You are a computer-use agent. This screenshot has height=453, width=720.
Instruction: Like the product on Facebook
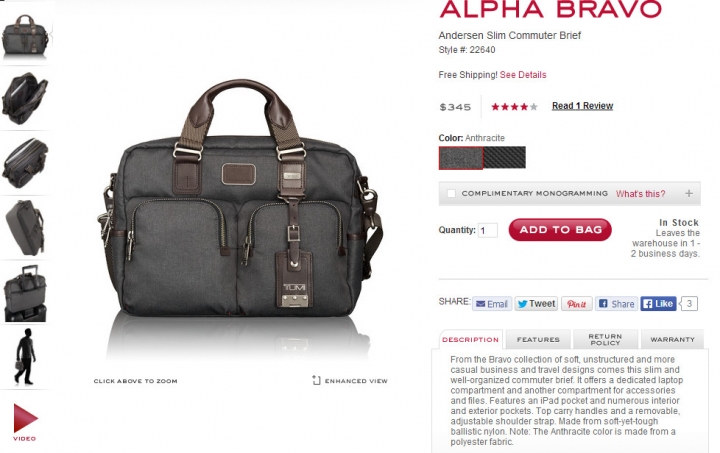658,304
